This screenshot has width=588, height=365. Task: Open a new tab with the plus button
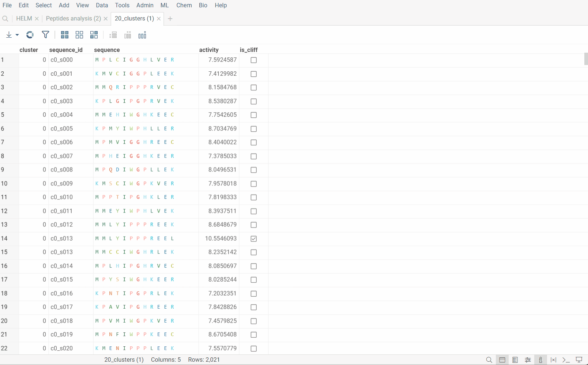point(170,18)
